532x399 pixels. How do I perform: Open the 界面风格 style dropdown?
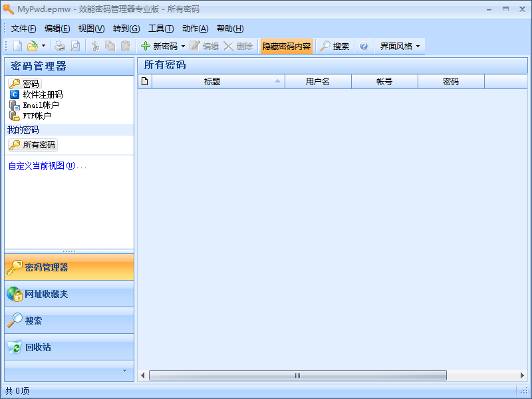coord(399,46)
